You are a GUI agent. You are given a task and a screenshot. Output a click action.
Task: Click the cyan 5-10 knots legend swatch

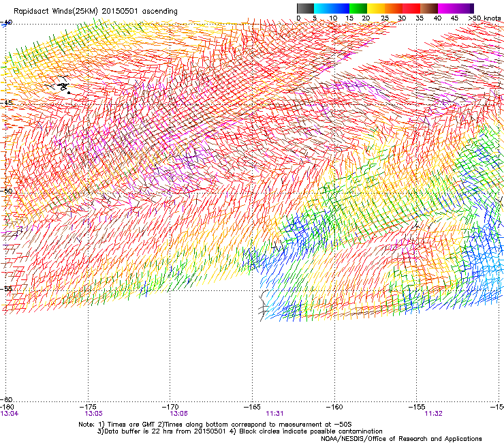tap(323, 8)
